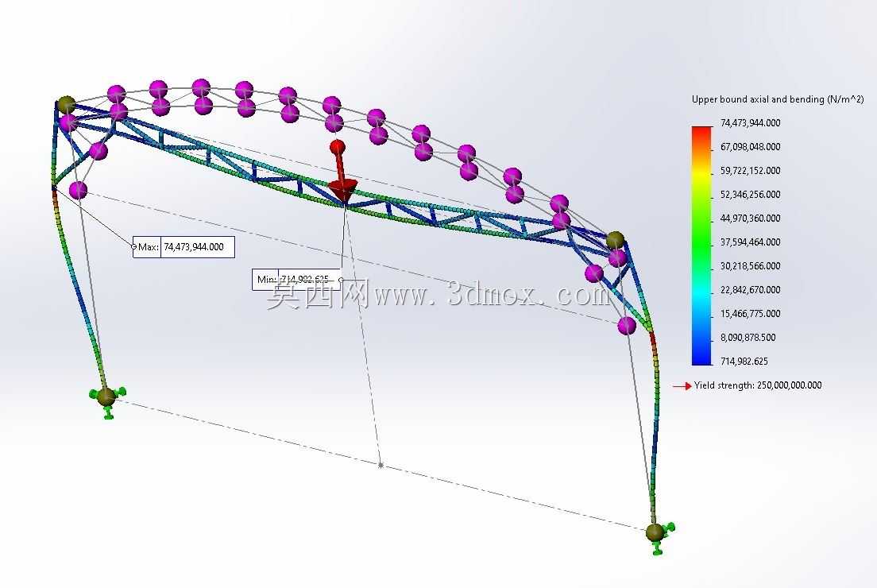The height and width of the screenshot is (588, 877).
Task: Select legend value 30,218,566.000
Action: [750, 266]
